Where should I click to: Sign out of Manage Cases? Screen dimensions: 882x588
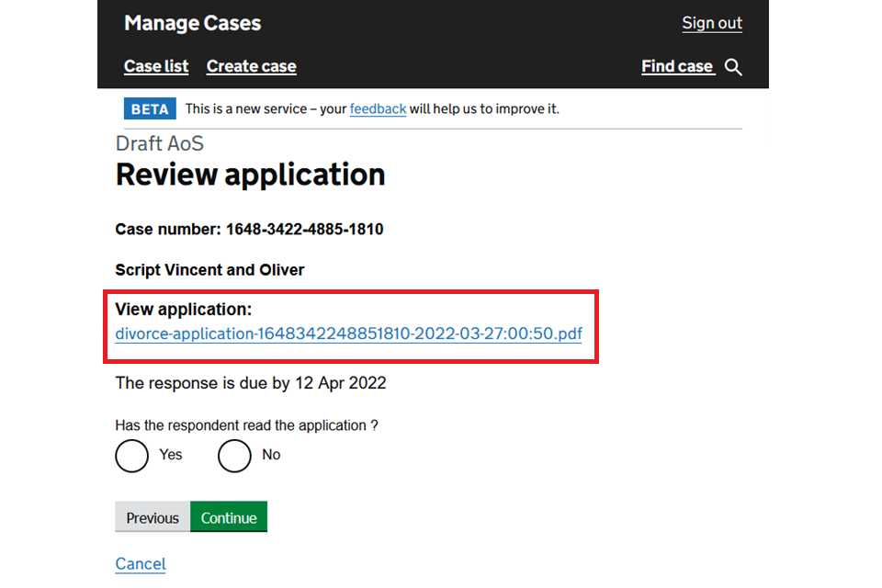[711, 24]
